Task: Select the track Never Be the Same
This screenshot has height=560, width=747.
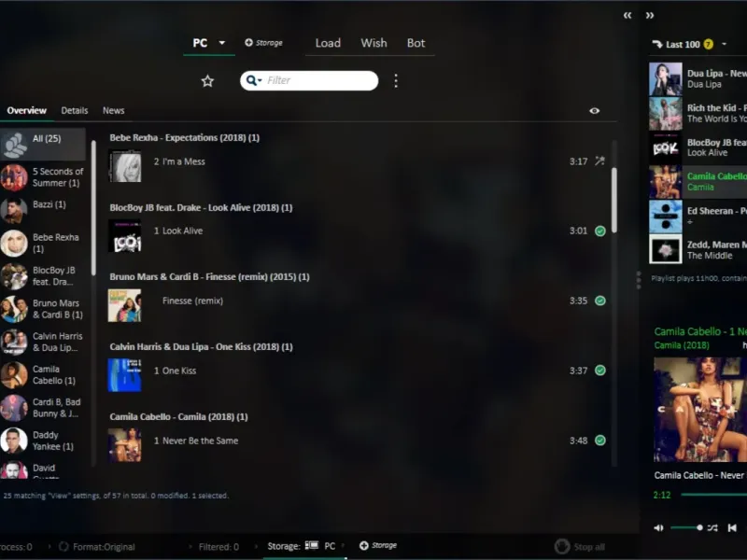Action: pyautogui.click(x=196, y=441)
